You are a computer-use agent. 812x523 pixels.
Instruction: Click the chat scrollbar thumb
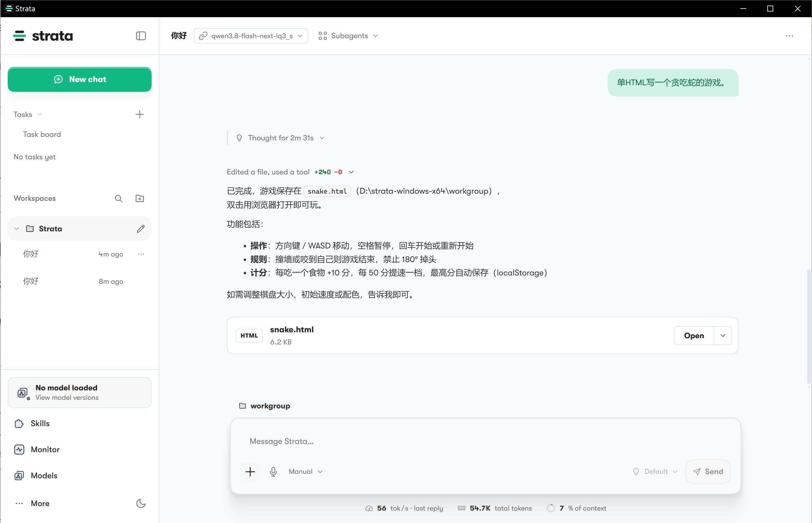click(x=809, y=326)
